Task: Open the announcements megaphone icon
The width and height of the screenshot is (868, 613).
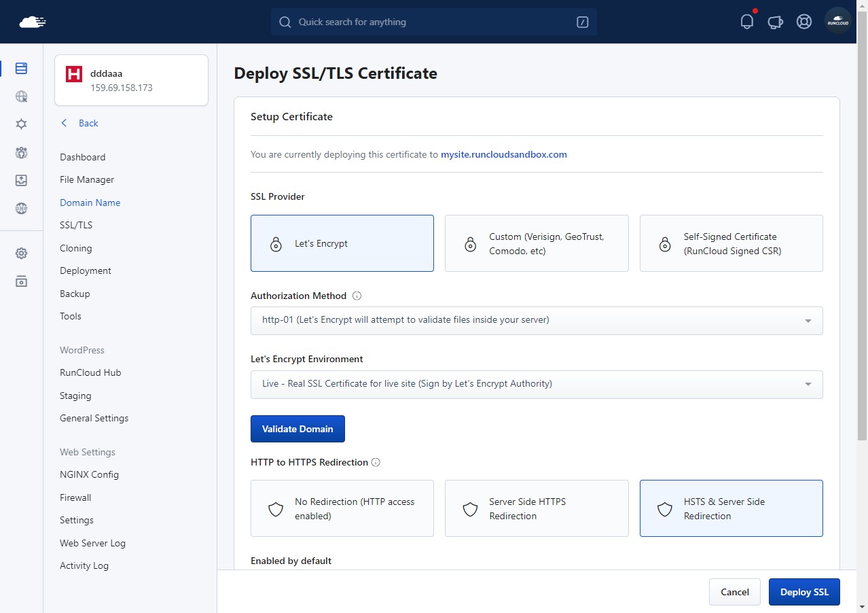Action: click(776, 22)
